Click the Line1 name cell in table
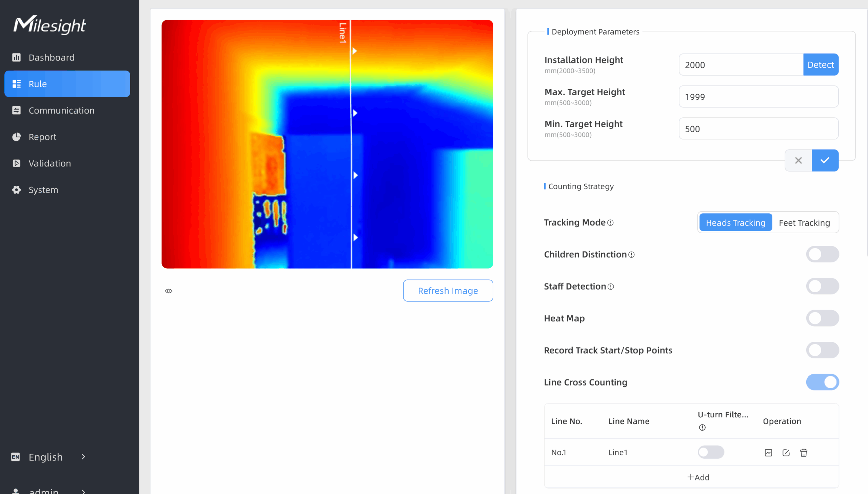Viewport: 868px width, 494px height. pos(618,452)
